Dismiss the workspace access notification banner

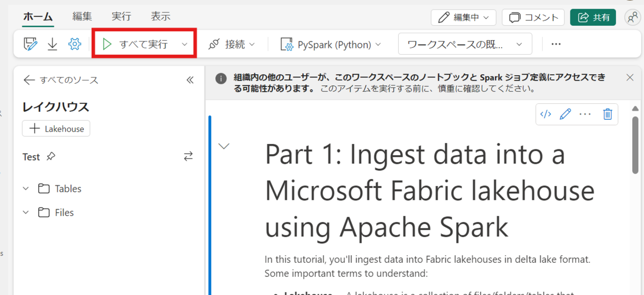630,77
